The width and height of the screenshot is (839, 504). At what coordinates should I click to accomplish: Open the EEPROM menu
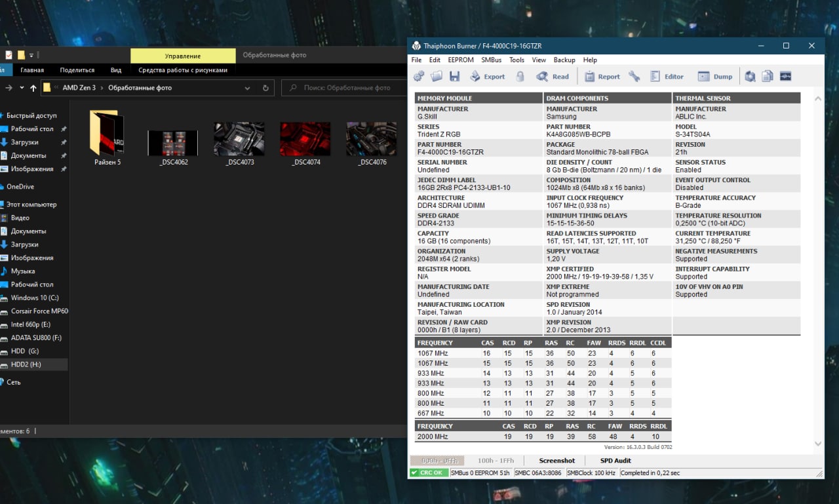(461, 60)
